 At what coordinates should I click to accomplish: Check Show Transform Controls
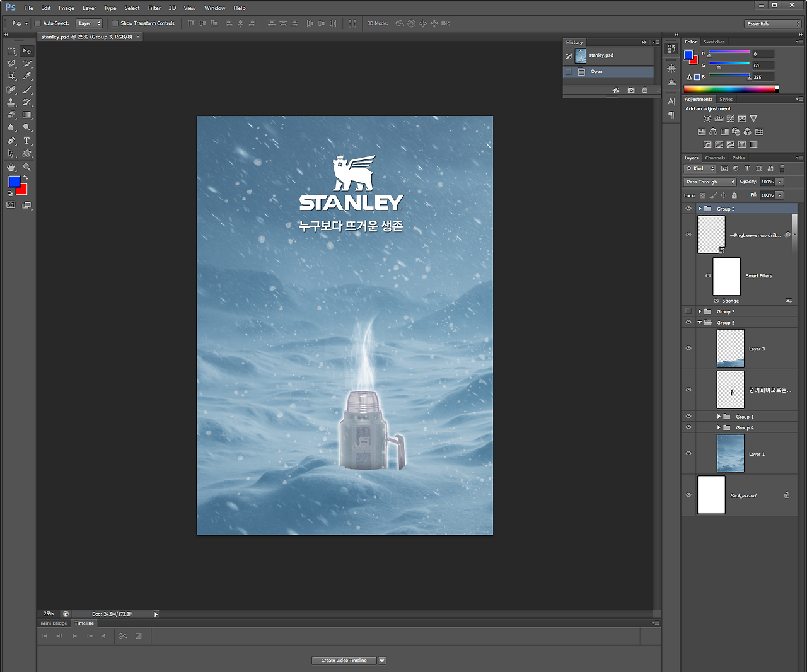click(x=115, y=23)
